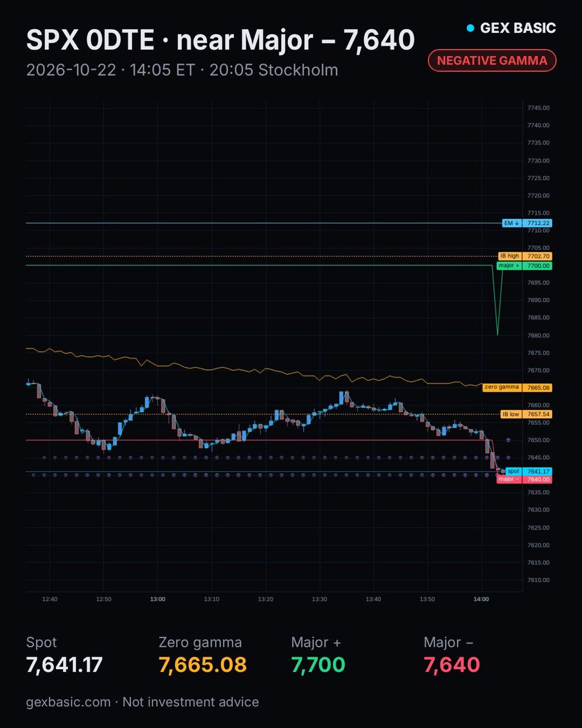This screenshot has height=728, width=582.
Task: Click the 13:40 time axis label
Action: click(373, 599)
